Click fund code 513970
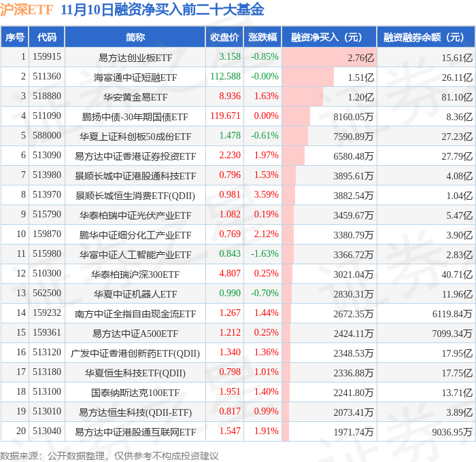This screenshot has height=462, width=476. [x=47, y=194]
